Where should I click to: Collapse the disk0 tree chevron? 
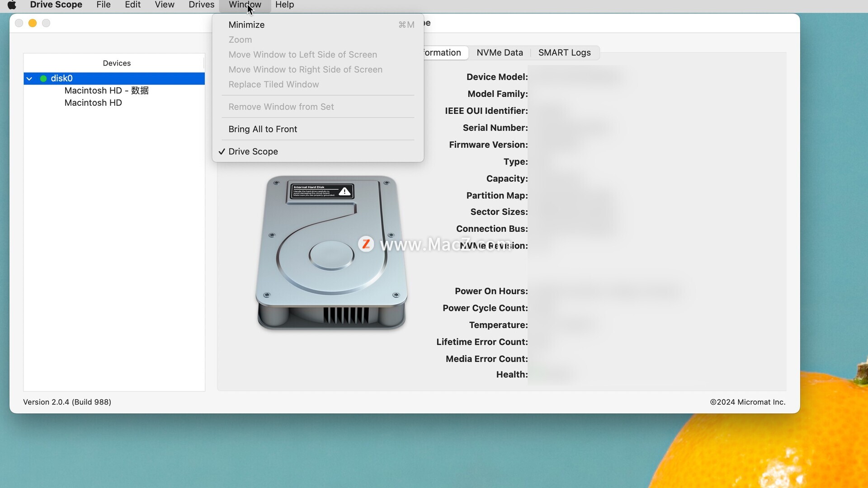[29, 79]
